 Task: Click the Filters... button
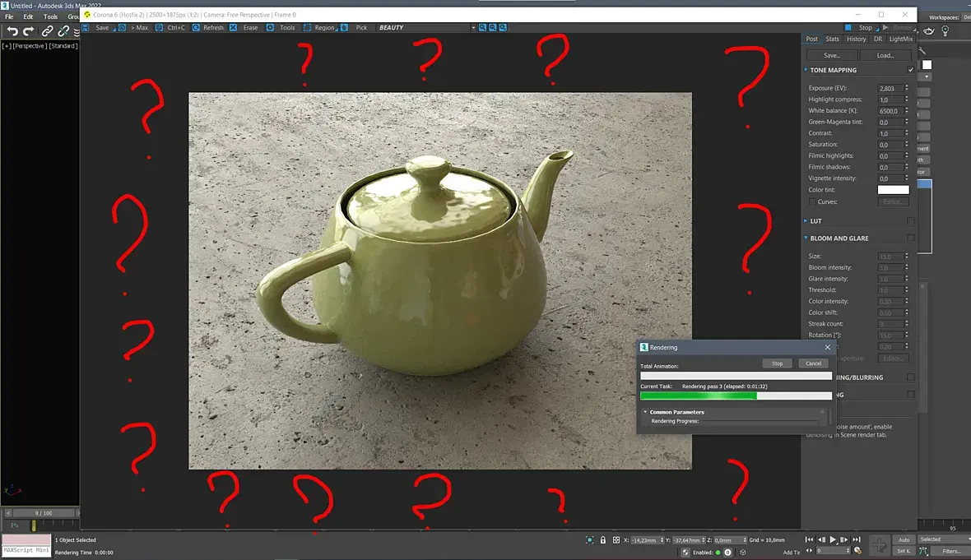(x=951, y=551)
